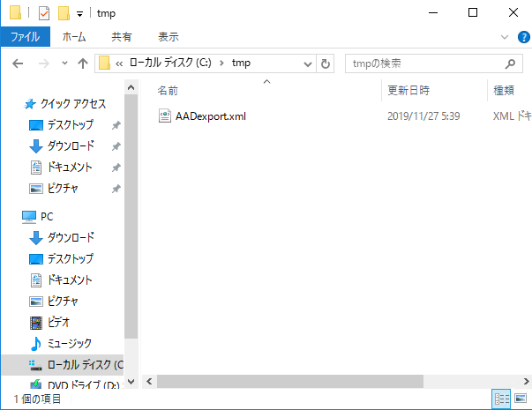The width and height of the screenshot is (532, 410).
Task: Go forward with the right arrow
Action: (44, 63)
